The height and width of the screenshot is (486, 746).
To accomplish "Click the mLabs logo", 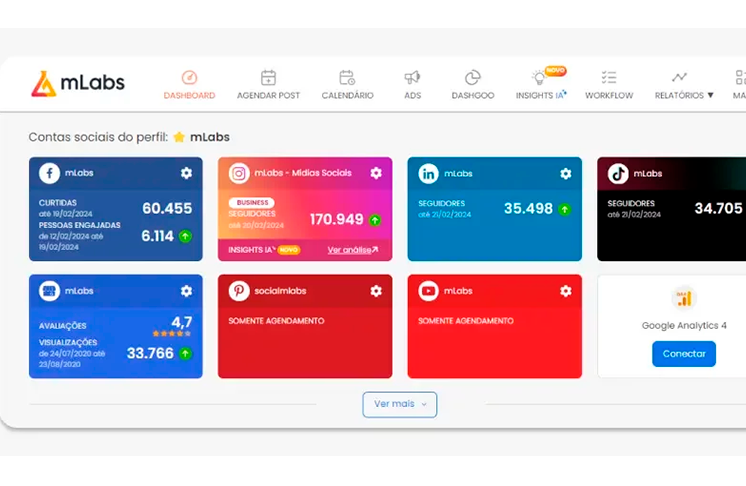I will 78,84.
